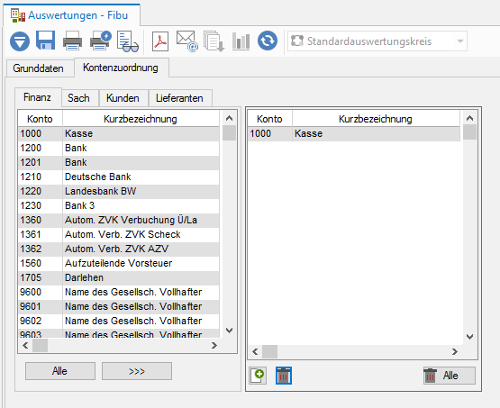Right arrow of left list horizontal scrollbar
The height and width of the screenshot is (408, 500).
(214, 345)
